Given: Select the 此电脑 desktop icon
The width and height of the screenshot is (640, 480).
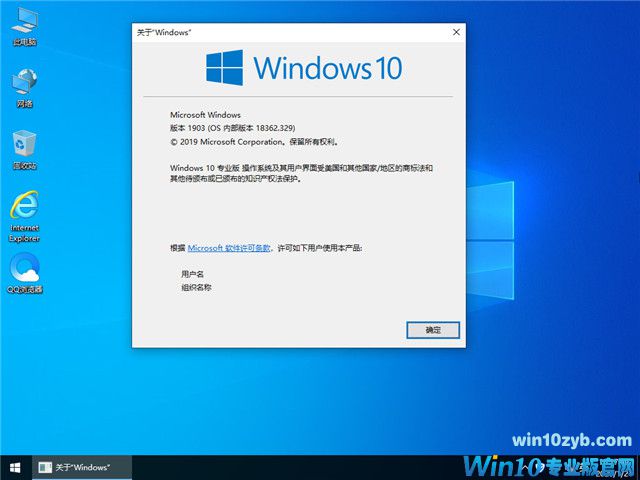Looking at the screenshot, I should pyautogui.click(x=24, y=25).
